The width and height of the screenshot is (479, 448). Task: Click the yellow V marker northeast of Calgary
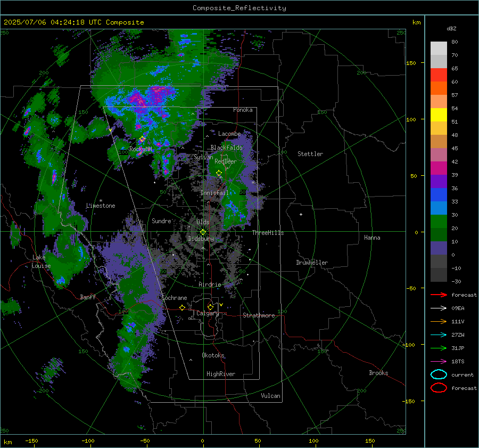coord(221,305)
